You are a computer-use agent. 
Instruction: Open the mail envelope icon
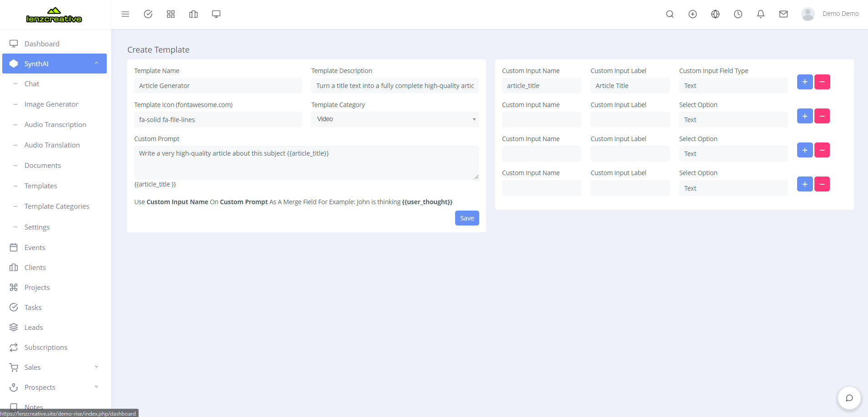(783, 14)
